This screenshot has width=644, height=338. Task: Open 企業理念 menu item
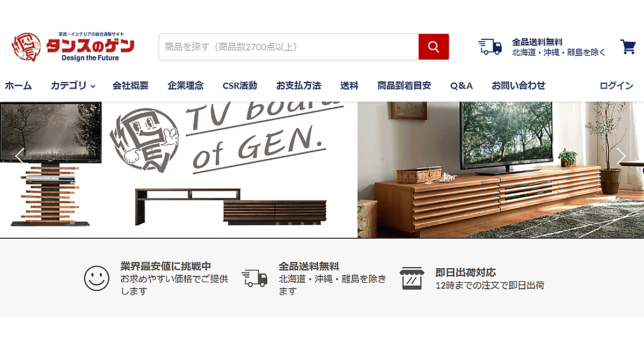tap(186, 85)
